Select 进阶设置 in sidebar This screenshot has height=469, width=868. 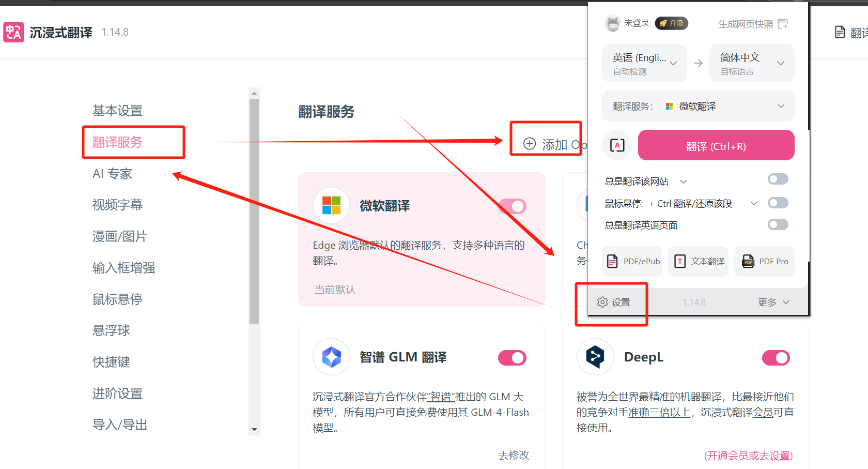[x=117, y=394]
